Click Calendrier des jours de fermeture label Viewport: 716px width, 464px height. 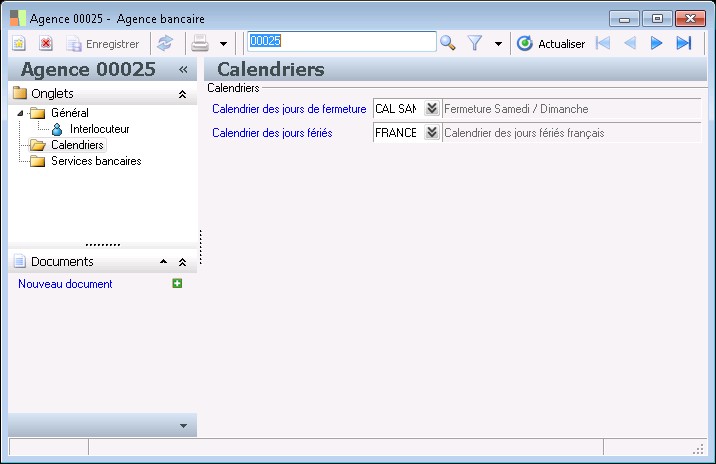(x=289, y=109)
